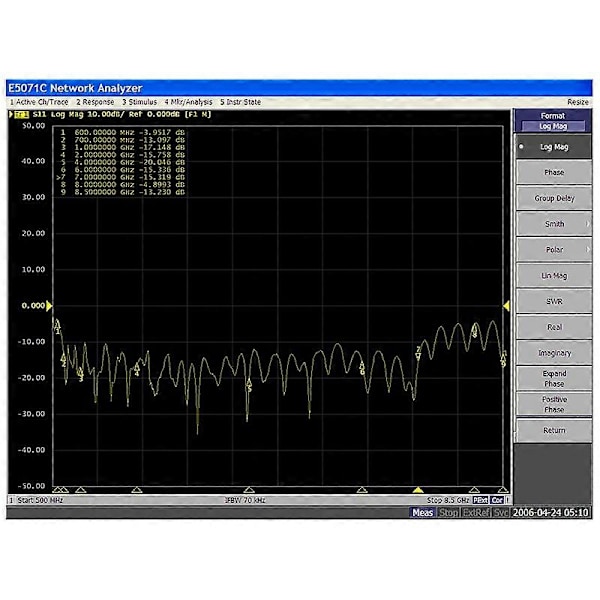
Task: Click the Return softkey
Action: click(x=554, y=430)
